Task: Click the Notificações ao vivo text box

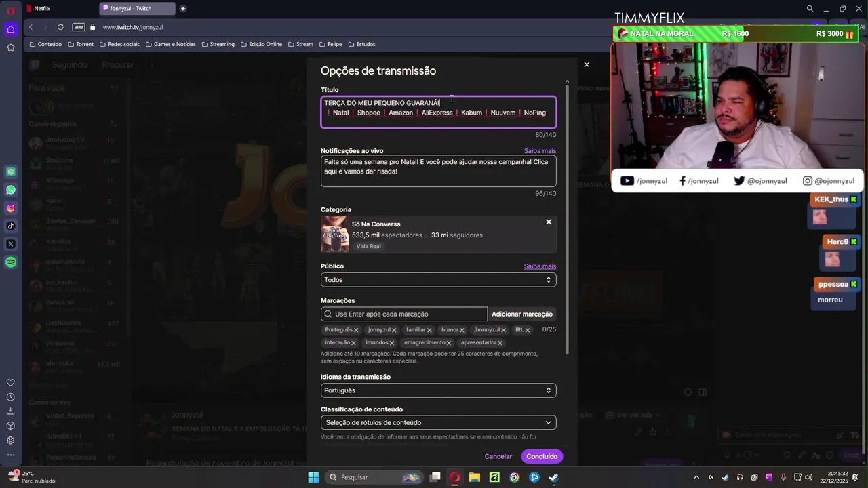Action: point(438,171)
